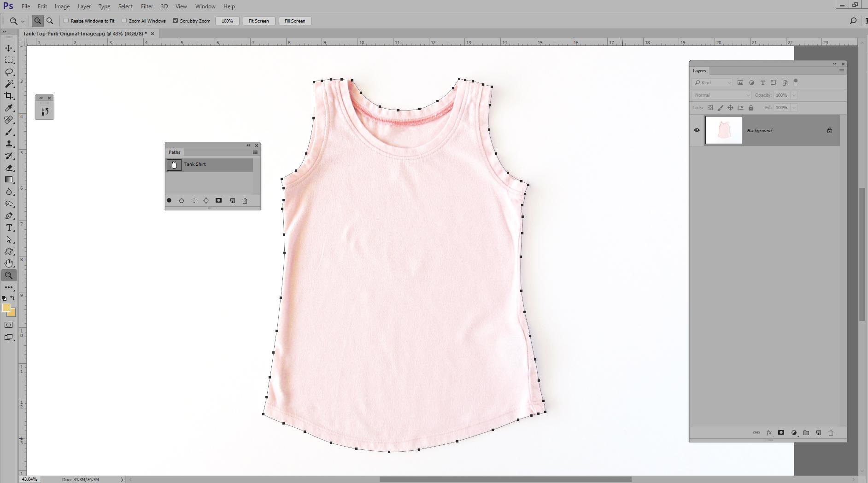The image size is (868, 483).
Task: Add a layer mask from the Layers panel
Action: [x=780, y=432]
